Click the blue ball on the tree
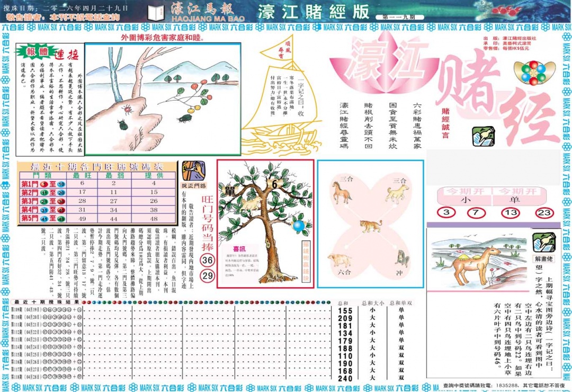The image size is (572, 392). [299, 226]
